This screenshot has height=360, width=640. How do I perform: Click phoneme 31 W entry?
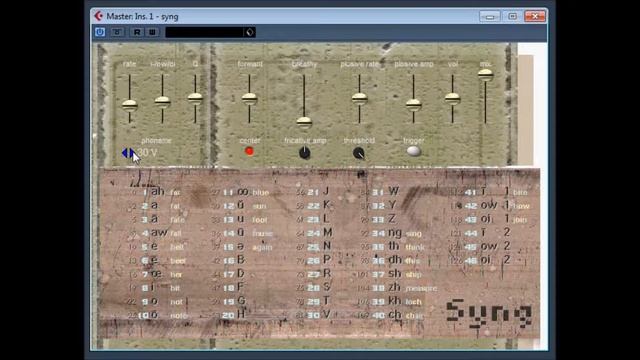click(x=386, y=191)
